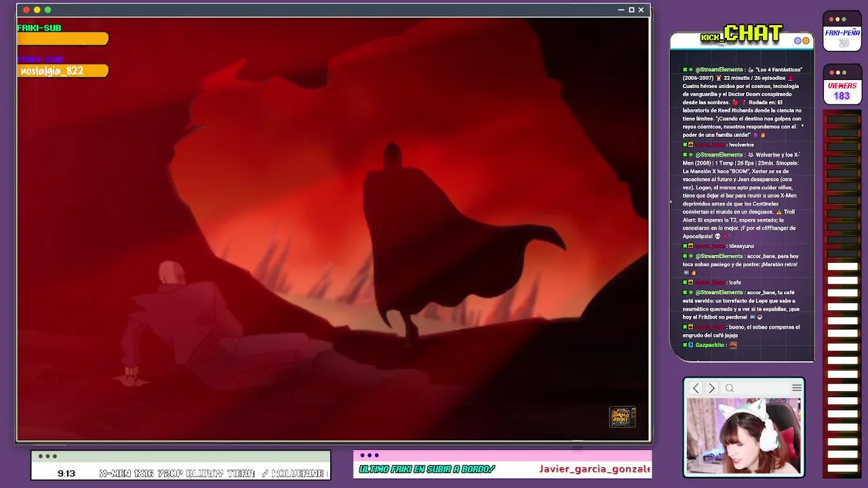
Task: Click the dots atop the FRIKI-PEÑA widget
Action: click(837, 19)
